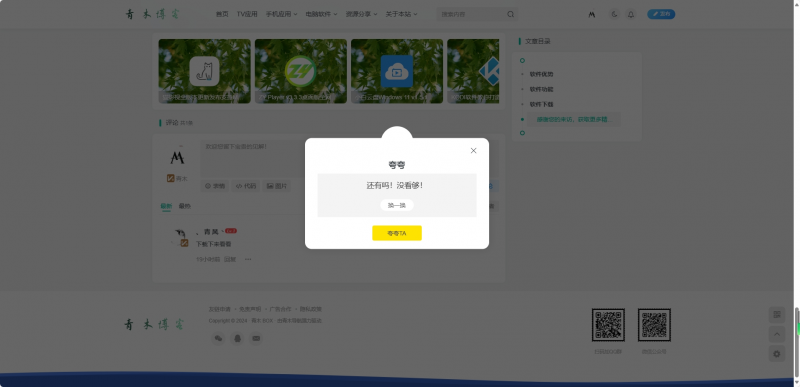Image resolution: width=800 pixels, height=387 pixels.
Task: Open the ZY Player article thumbnail
Action: pyautogui.click(x=301, y=71)
